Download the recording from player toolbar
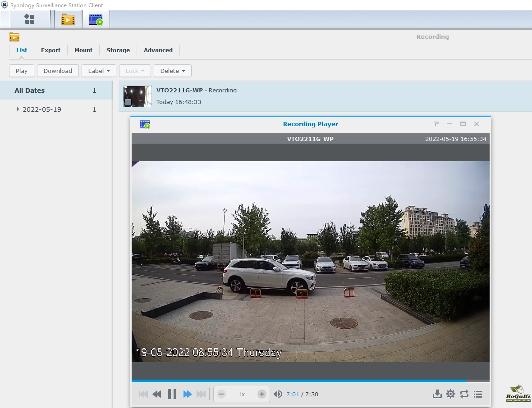Screen dimensions: 532x408 pyautogui.click(x=437, y=394)
